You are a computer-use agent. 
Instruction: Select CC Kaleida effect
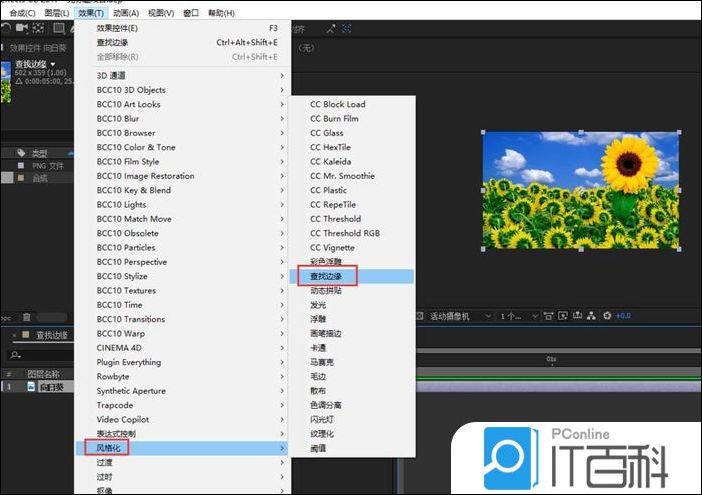[353, 162]
